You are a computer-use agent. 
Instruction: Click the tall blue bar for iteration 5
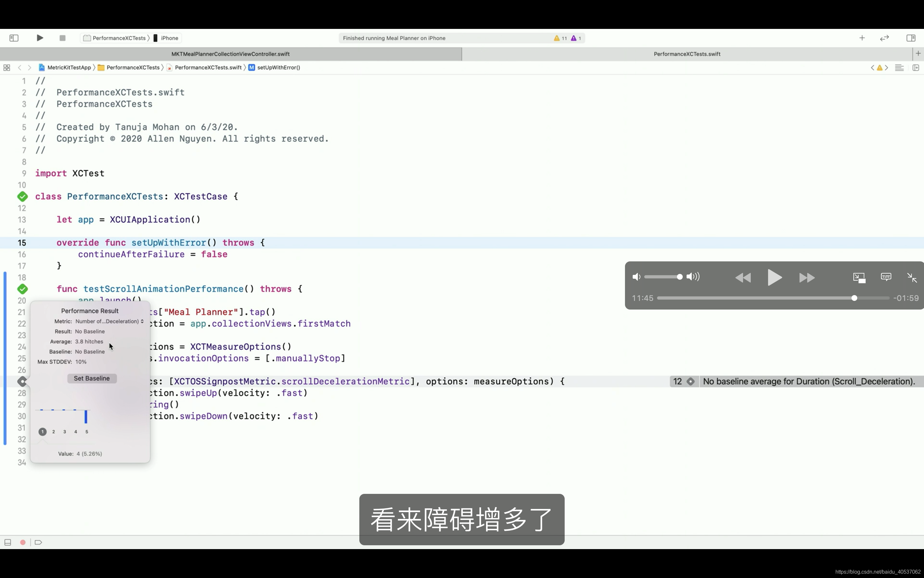[x=86, y=416]
